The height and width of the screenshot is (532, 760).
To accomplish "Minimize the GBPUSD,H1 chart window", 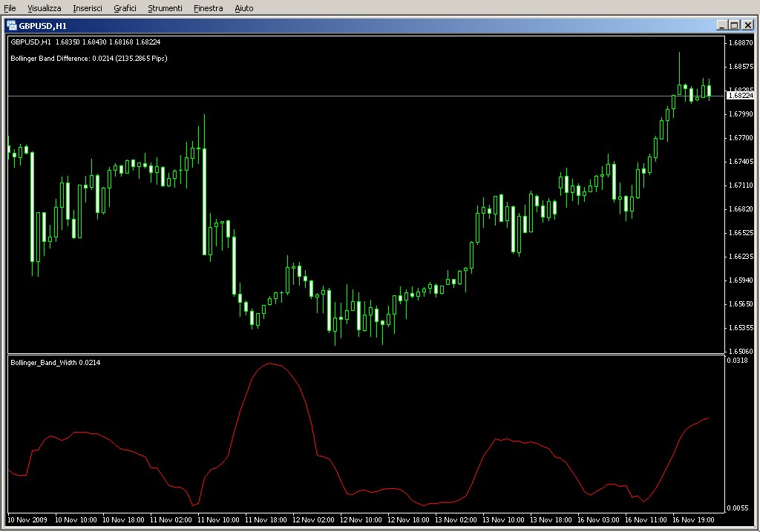I will pyautogui.click(x=721, y=25).
